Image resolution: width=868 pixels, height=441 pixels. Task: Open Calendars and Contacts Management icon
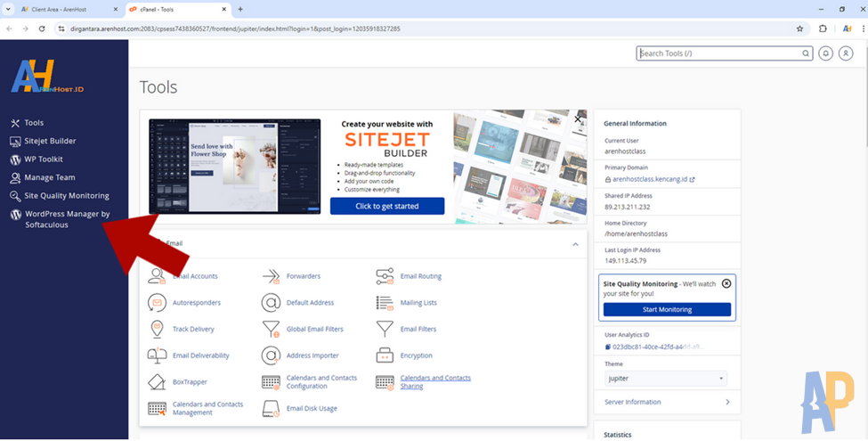[158, 409]
